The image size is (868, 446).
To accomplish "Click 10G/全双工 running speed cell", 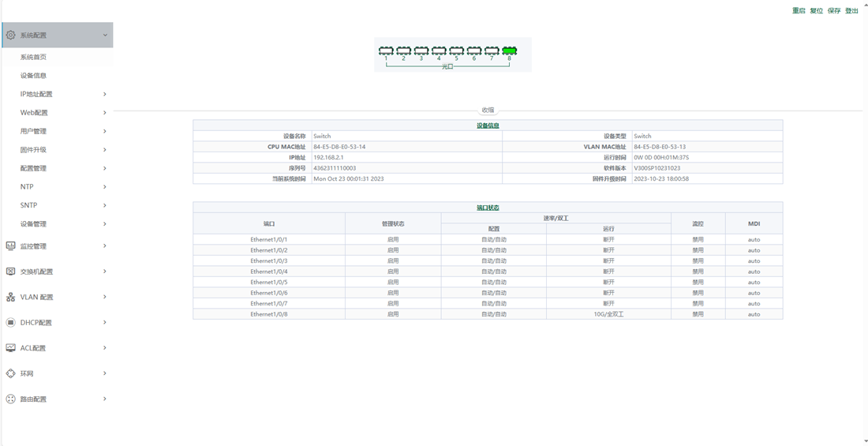I will pyautogui.click(x=608, y=314).
